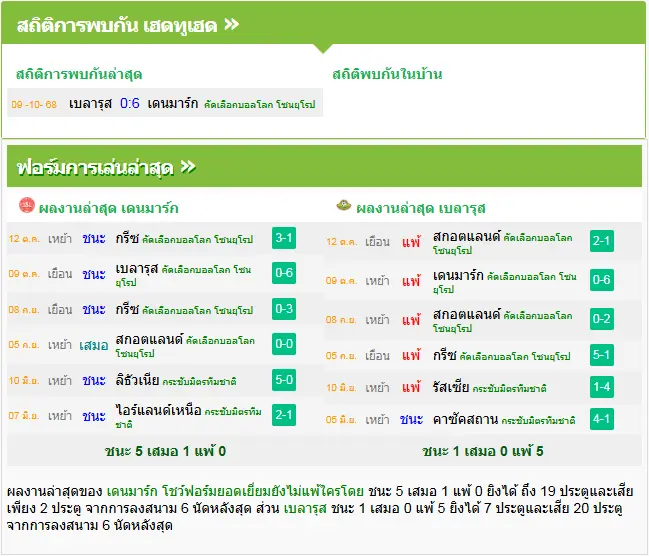Click คัดเลือกบอลโลก โซนยุโรป league in head-to-head row
This screenshot has height=556, width=649.
click(260, 104)
